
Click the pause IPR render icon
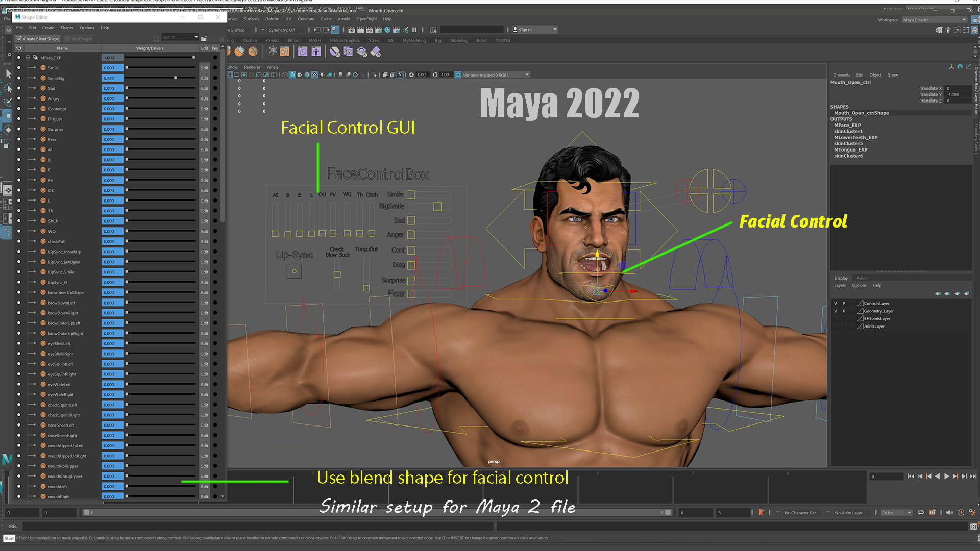[414, 30]
